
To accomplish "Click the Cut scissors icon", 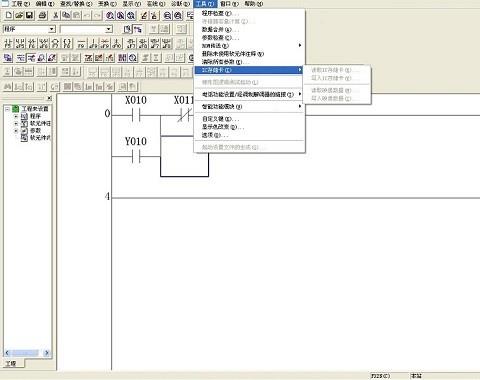I will [x=56, y=15].
